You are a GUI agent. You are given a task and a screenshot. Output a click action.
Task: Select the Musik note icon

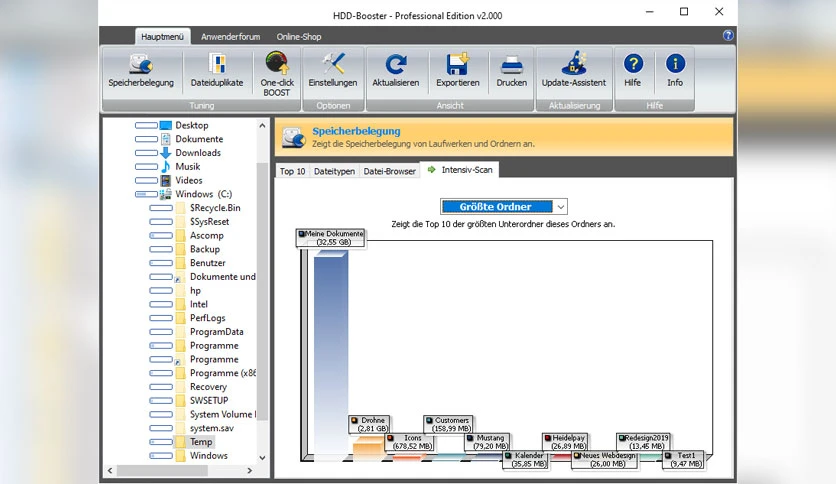click(166, 167)
